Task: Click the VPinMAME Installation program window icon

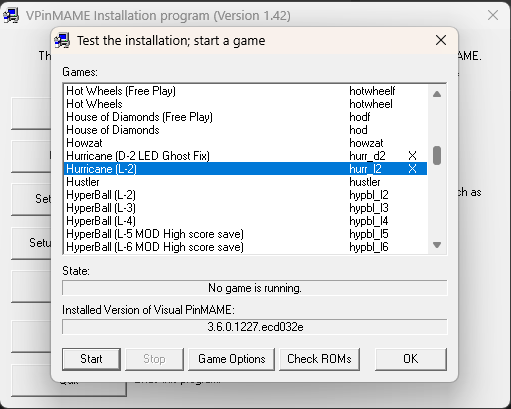Action: [12, 16]
